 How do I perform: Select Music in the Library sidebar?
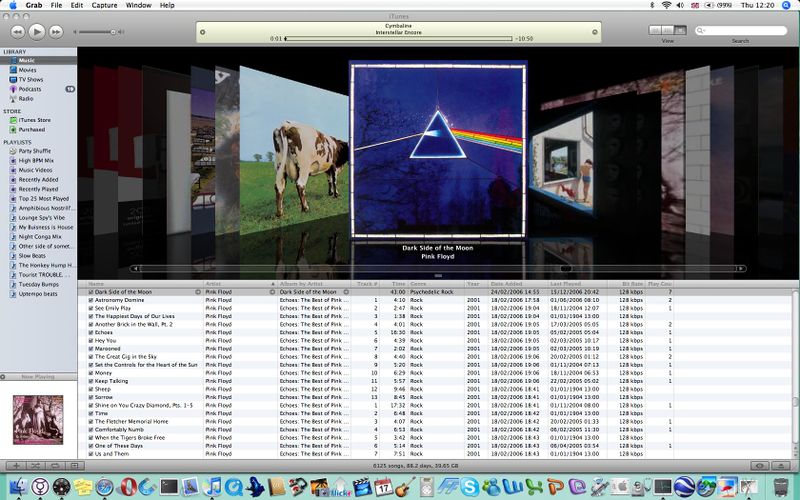coord(38,60)
